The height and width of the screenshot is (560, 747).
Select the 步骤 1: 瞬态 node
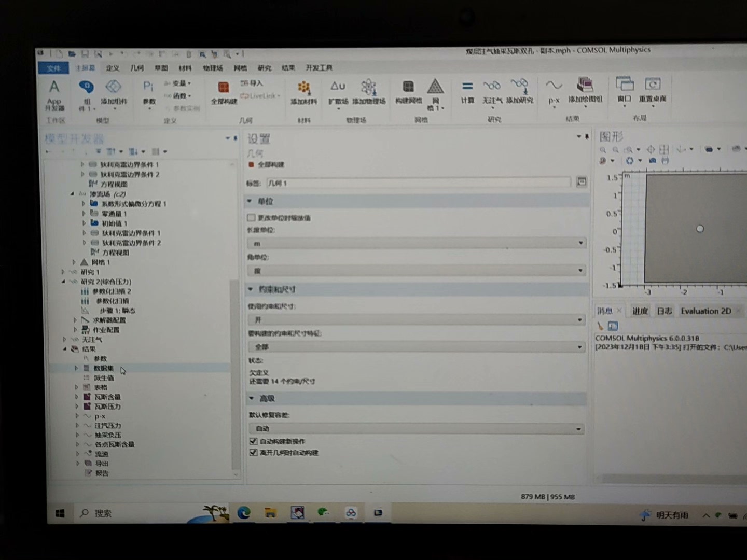pyautogui.click(x=117, y=311)
